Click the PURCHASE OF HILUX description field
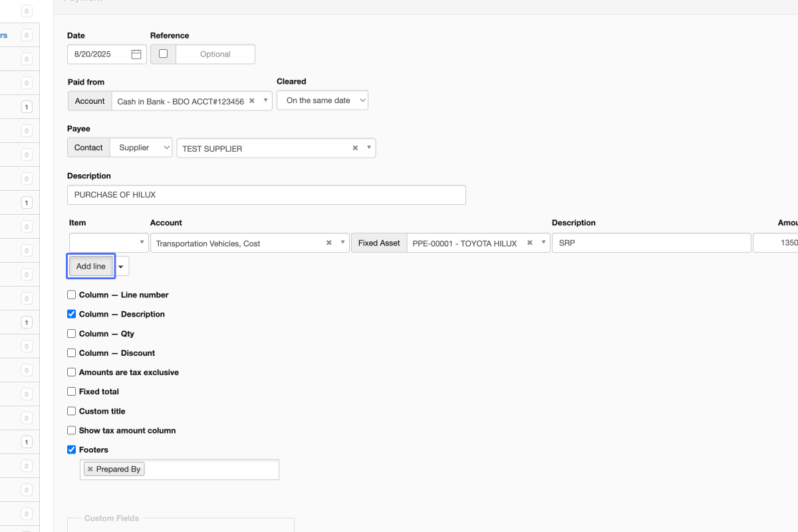 (266, 195)
